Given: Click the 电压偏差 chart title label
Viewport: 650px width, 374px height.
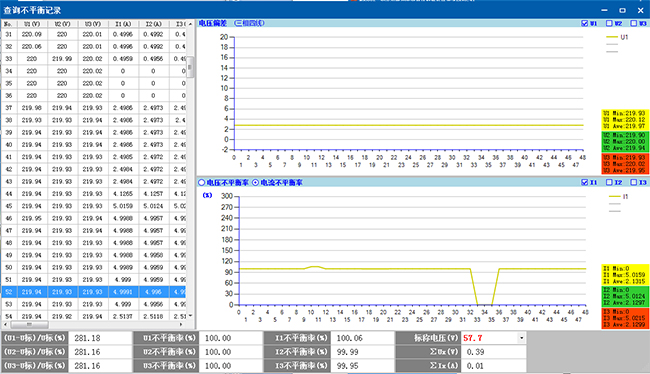Looking at the screenshot, I should [212, 23].
